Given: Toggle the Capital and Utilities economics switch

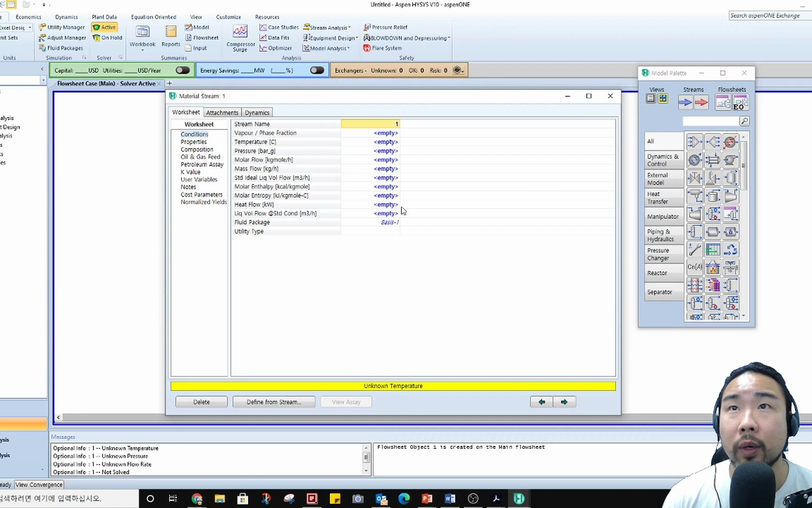Looking at the screenshot, I should pos(182,70).
